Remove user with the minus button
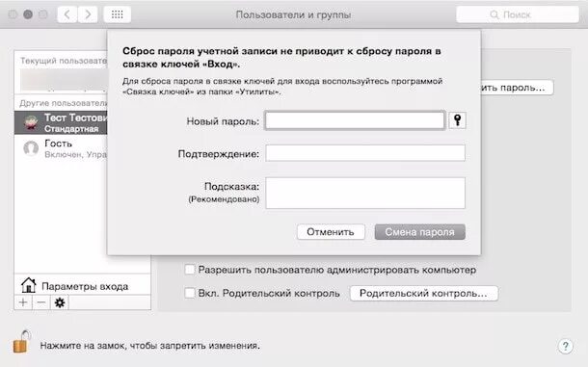This screenshot has width=588, height=367. 41,302
